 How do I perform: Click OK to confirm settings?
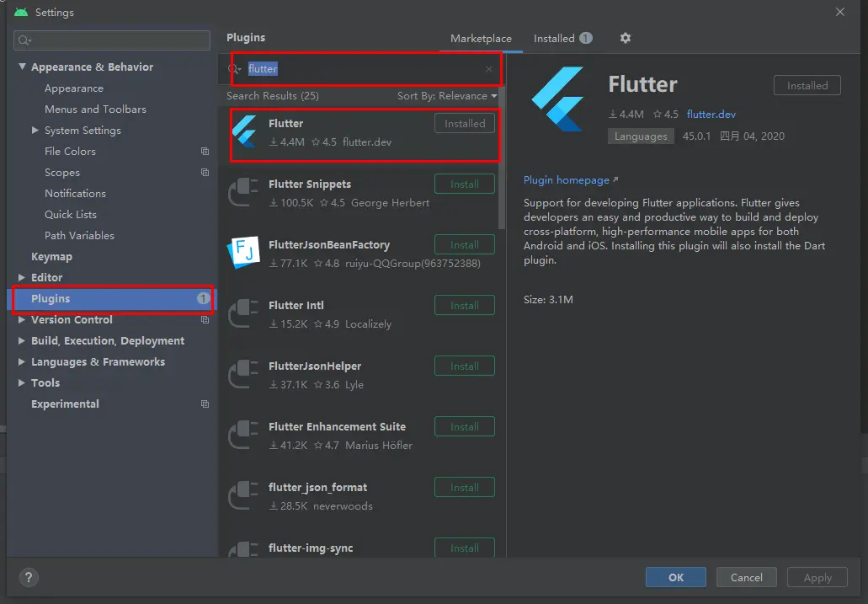pos(675,577)
